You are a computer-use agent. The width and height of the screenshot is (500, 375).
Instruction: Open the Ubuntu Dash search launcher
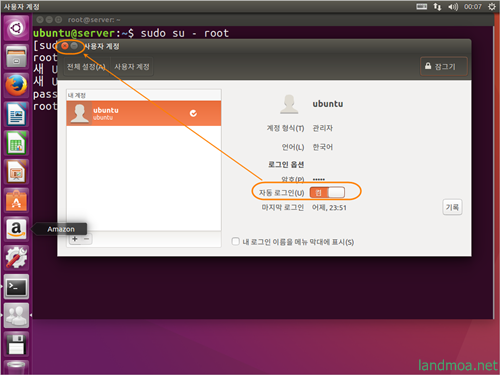tap(16, 28)
